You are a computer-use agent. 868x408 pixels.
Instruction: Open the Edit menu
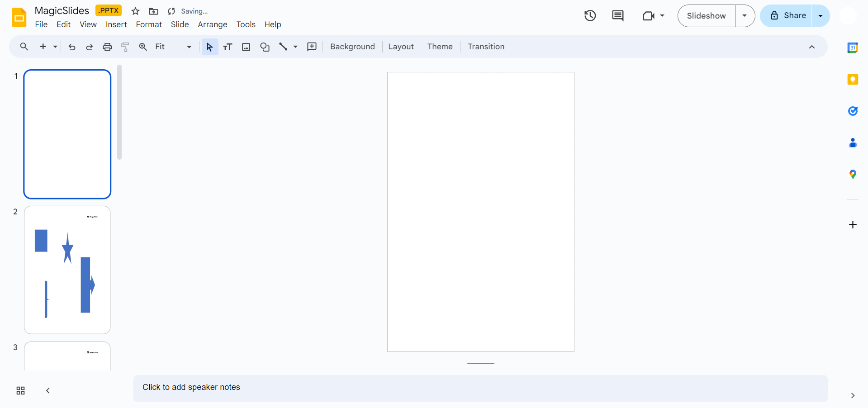63,24
